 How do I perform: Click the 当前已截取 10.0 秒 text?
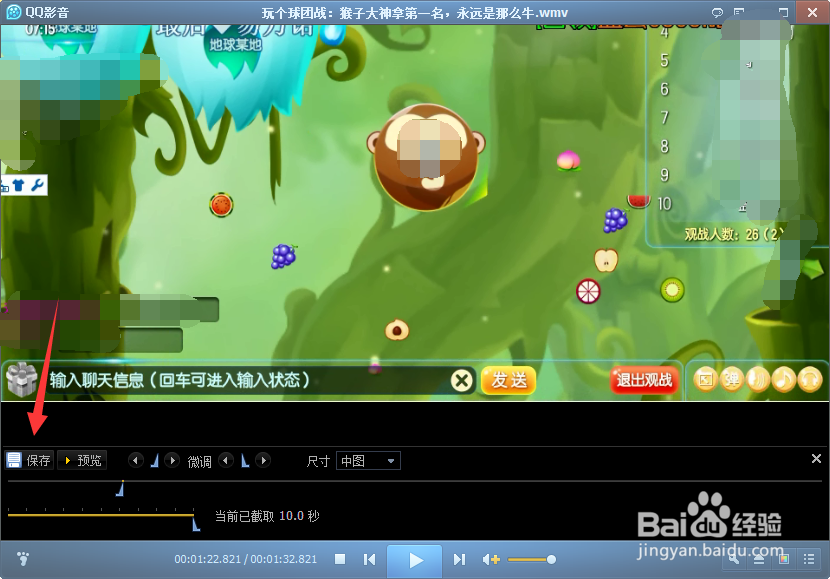tap(267, 516)
